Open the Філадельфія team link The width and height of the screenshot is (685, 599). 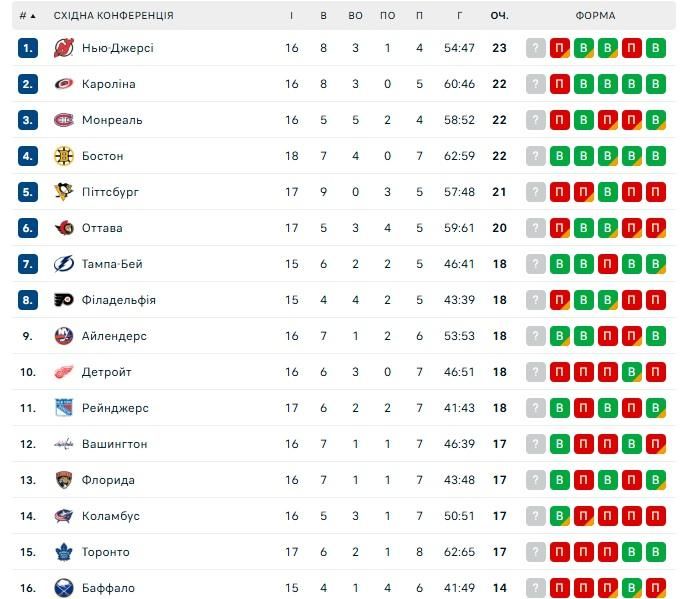119,300
